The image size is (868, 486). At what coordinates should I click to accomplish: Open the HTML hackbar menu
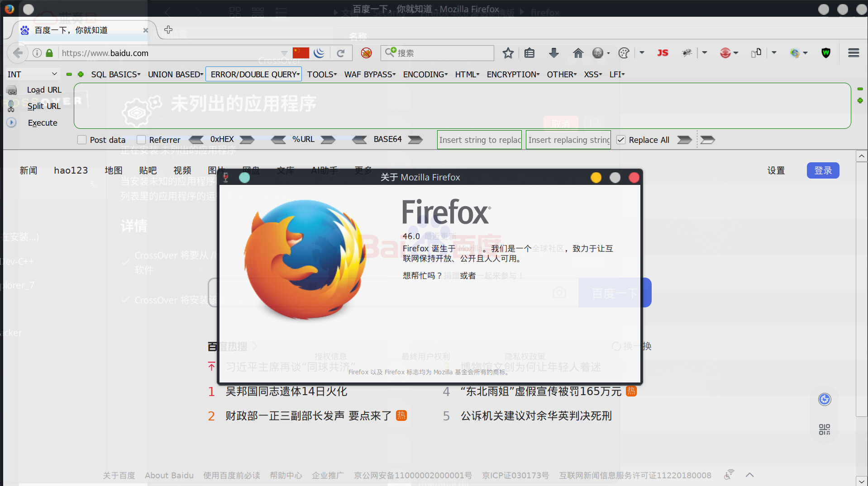coord(467,74)
